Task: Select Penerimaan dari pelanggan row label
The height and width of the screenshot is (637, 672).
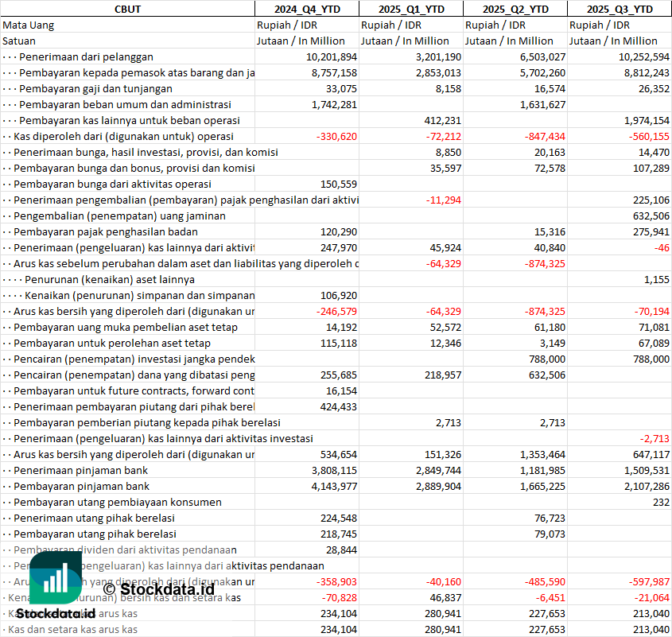Action: (86, 57)
